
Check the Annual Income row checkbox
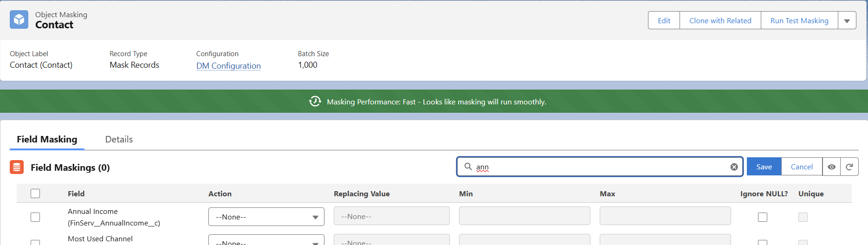(35, 217)
